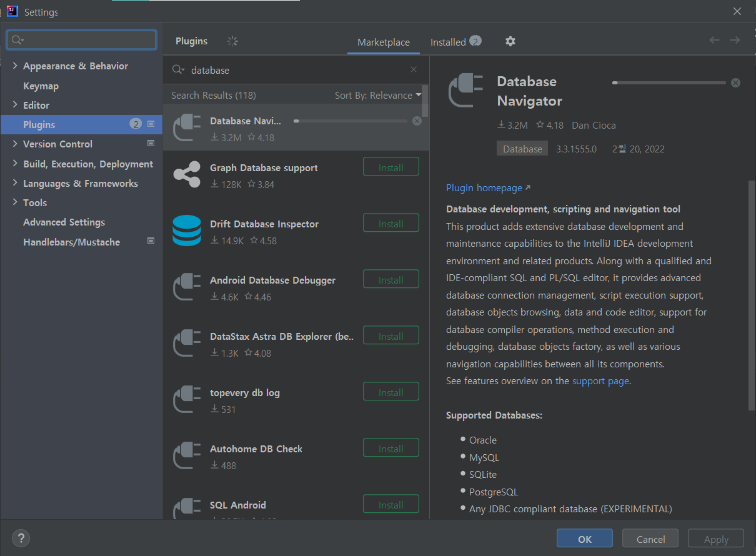
Task: Click the IntelliJ IDEA logo in title bar
Action: [x=12, y=12]
